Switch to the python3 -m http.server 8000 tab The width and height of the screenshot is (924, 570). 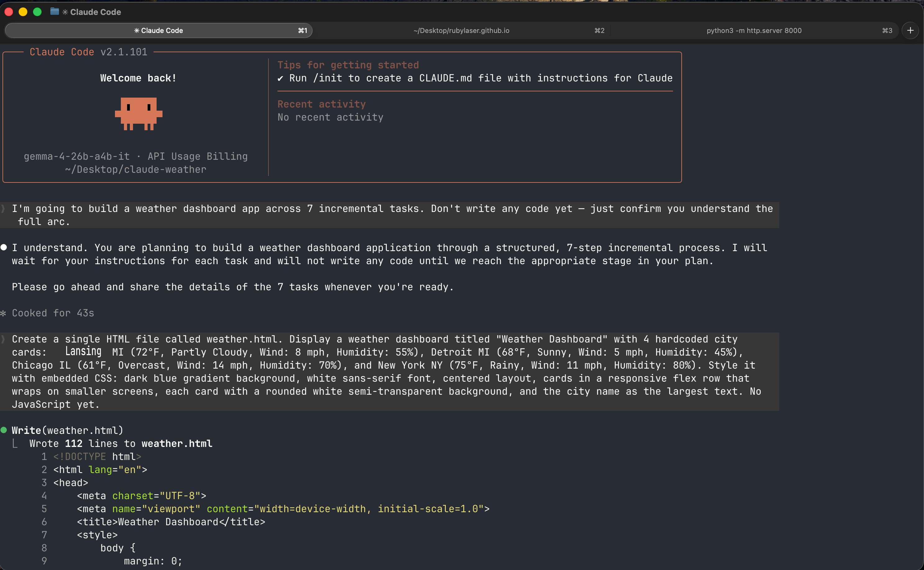[x=754, y=30]
